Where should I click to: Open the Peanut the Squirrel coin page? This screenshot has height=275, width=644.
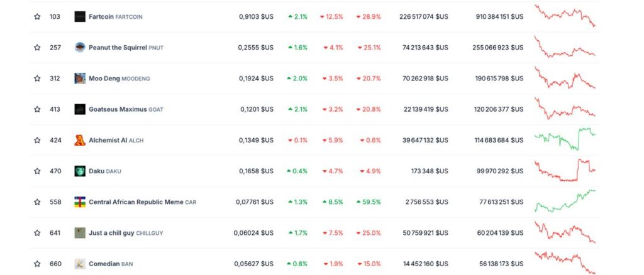pyautogui.click(x=118, y=48)
